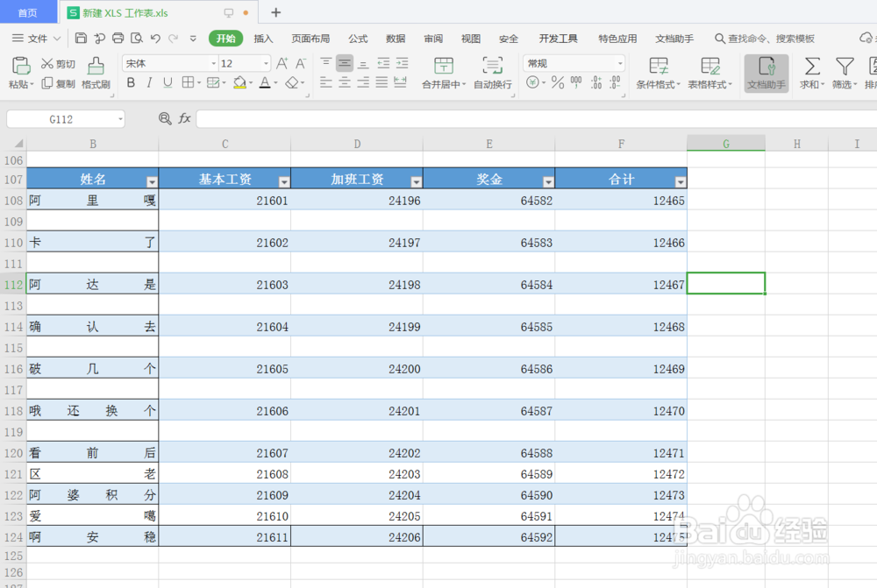This screenshot has height=588, width=877.
Task: Undo the last action
Action: (155, 38)
